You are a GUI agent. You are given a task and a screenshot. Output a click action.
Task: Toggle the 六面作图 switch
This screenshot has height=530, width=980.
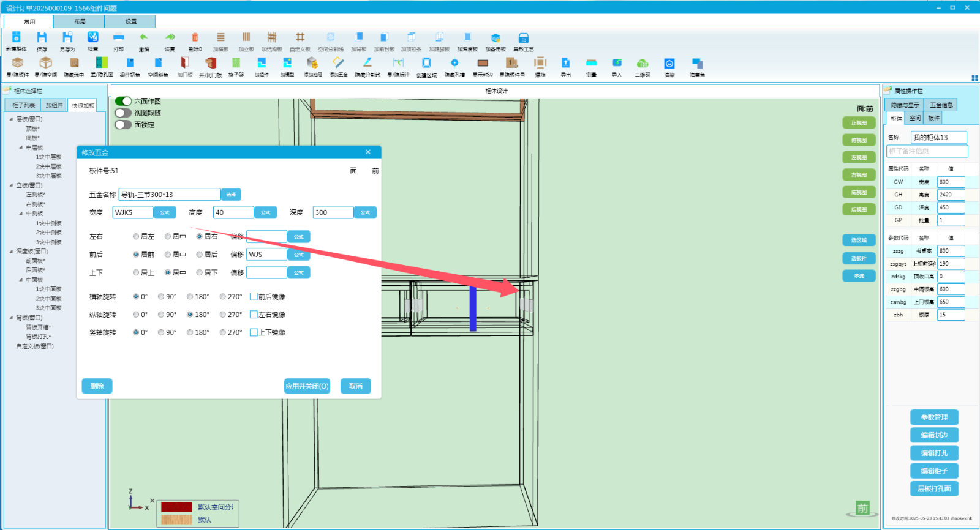pos(123,101)
